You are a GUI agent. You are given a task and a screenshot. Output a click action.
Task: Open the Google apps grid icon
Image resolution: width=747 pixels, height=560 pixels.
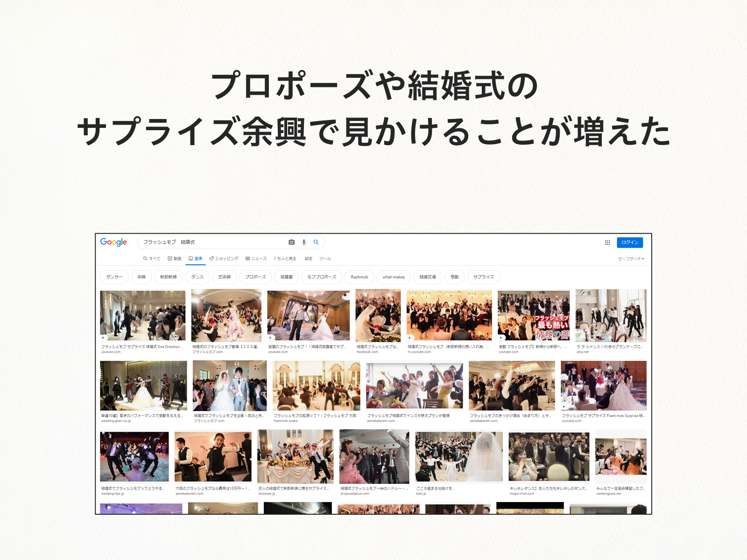[x=607, y=243]
